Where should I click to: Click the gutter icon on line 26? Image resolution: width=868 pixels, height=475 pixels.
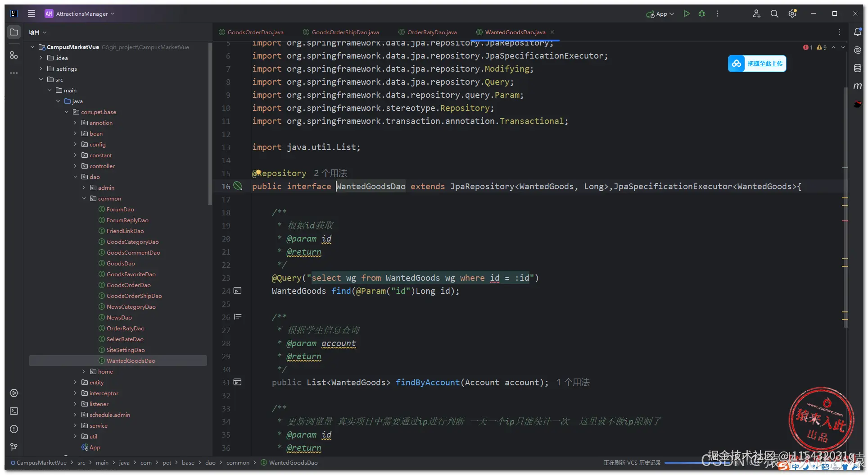tap(238, 317)
